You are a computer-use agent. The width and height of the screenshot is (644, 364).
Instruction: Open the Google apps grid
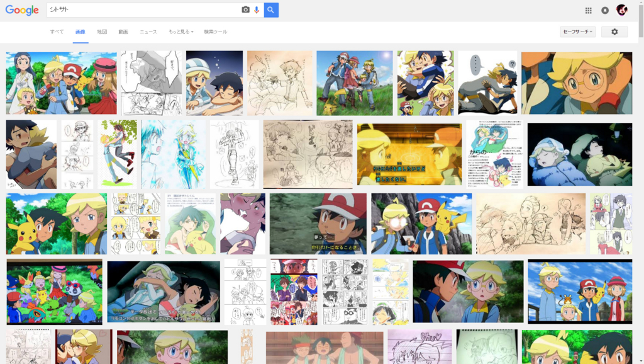click(588, 10)
